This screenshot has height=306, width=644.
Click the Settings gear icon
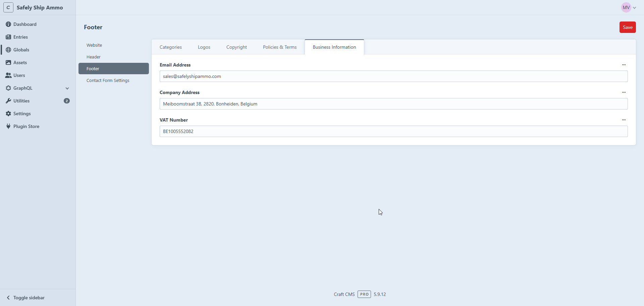click(x=8, y=114)
